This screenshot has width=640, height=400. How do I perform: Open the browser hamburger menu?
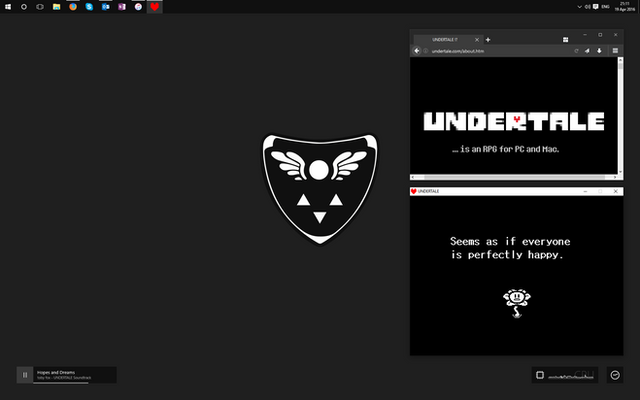tap(615, 51)
